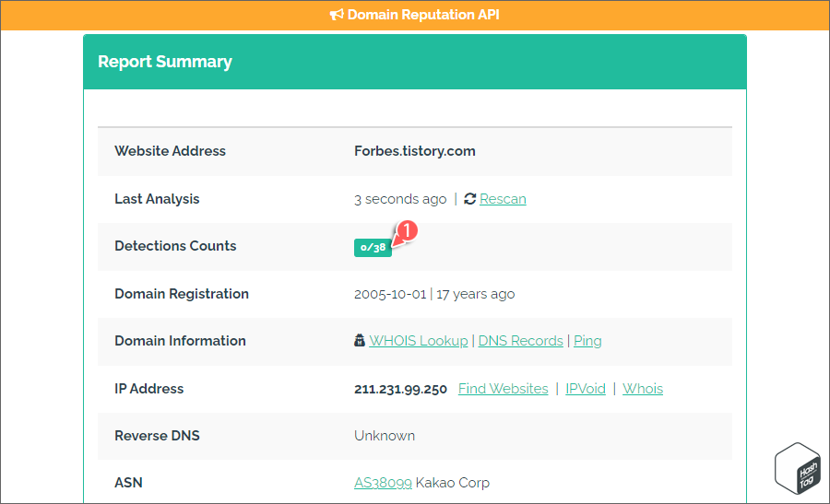Click the Website Address row label
This screenshot has height=504, width=830.
pyautogui.click(x=170, y=151)
